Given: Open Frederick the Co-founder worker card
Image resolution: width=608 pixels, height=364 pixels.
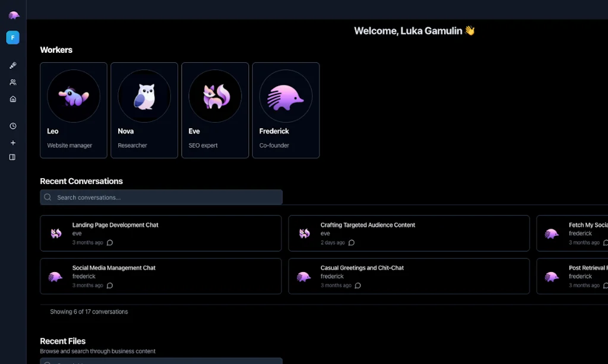Looking at the screenshot, I should [x=286, y=110].
